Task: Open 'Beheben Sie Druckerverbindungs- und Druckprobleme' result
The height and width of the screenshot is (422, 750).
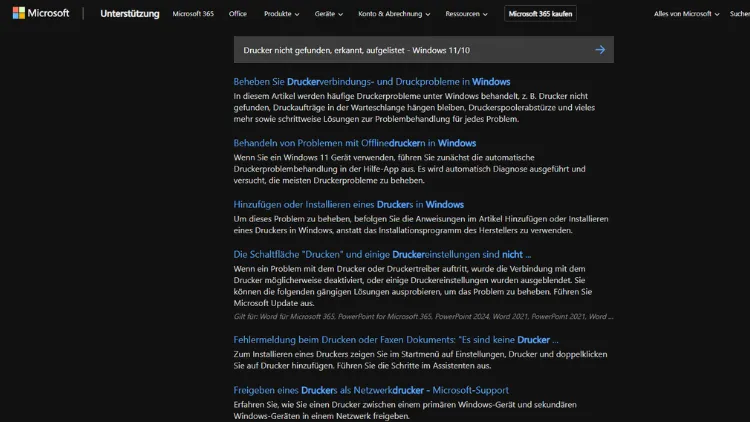Action: 372,82
